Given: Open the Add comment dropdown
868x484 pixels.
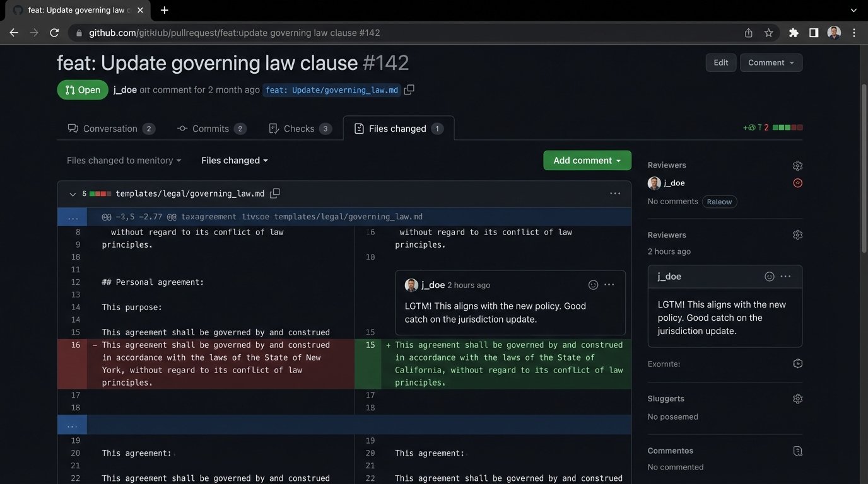Looking at the screenshot, I should 587,161.
